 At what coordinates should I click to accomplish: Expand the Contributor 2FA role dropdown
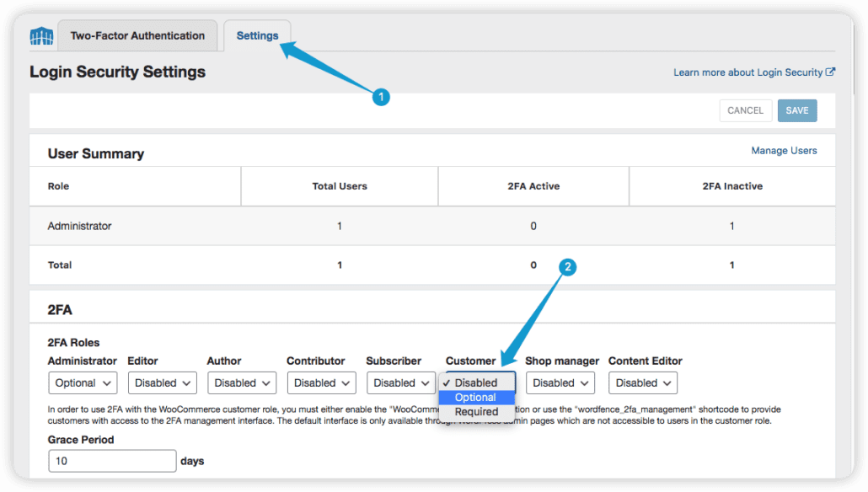322,383
